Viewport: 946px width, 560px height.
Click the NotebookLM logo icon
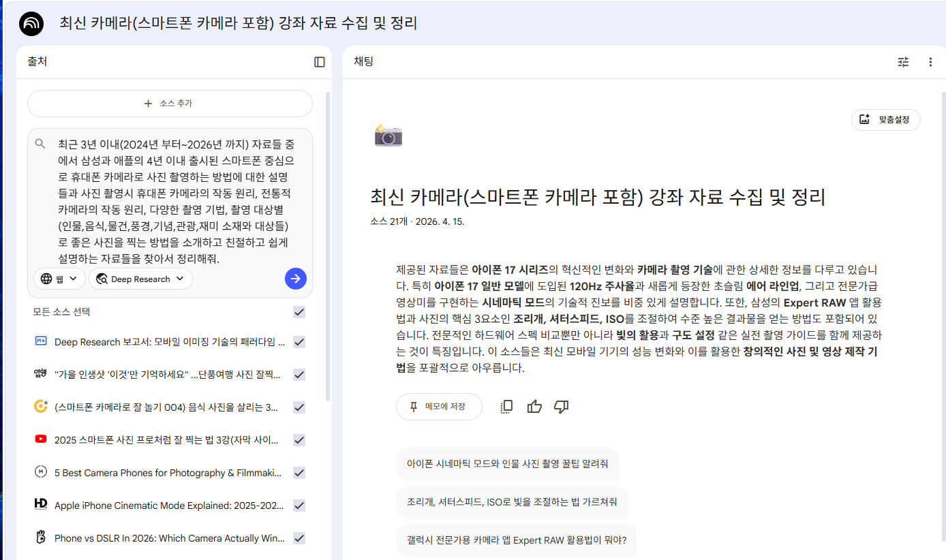pyautogui.click(x=31, y=24)
